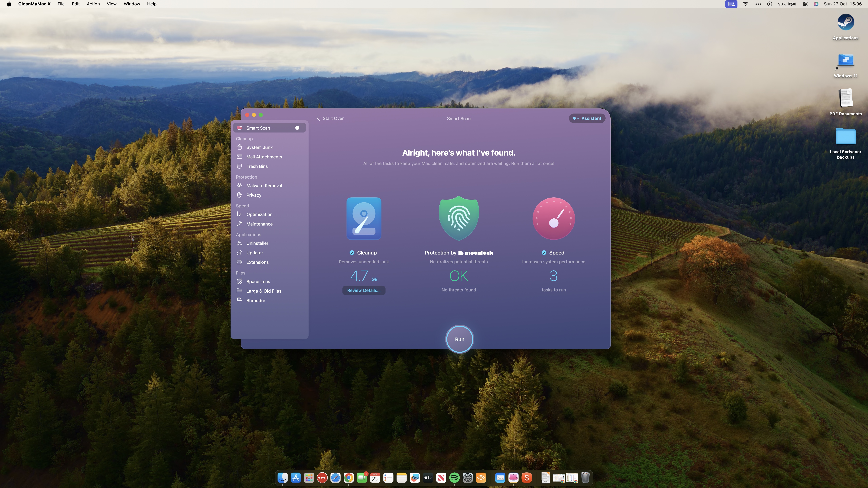
Task: Open the Window menu
Action: pos(132,4)
